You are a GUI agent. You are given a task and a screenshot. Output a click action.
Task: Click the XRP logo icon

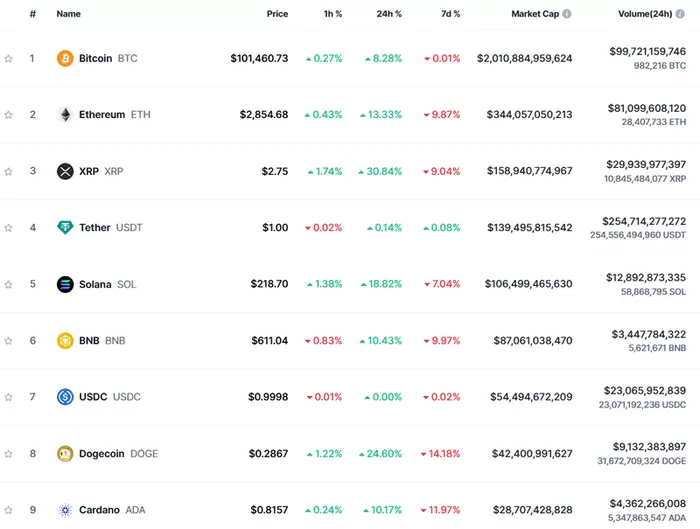(65, 171)
